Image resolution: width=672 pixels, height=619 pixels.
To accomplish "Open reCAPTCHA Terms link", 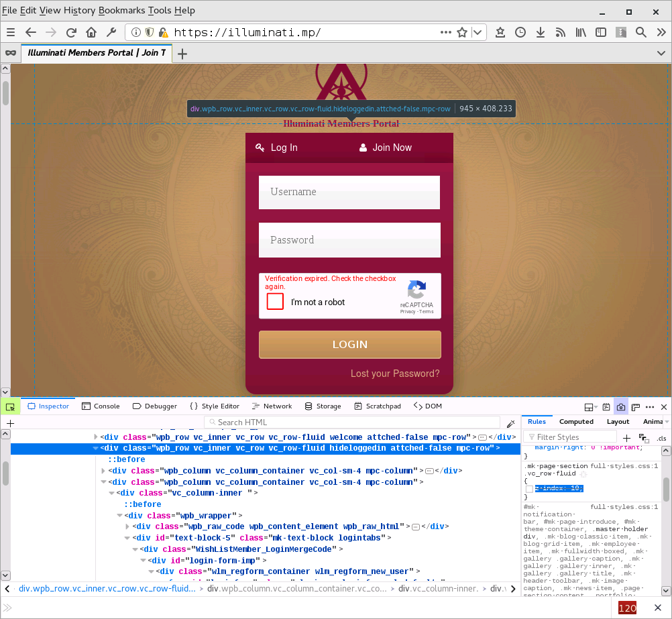I will pyautogui.click(x=426, y=312).
